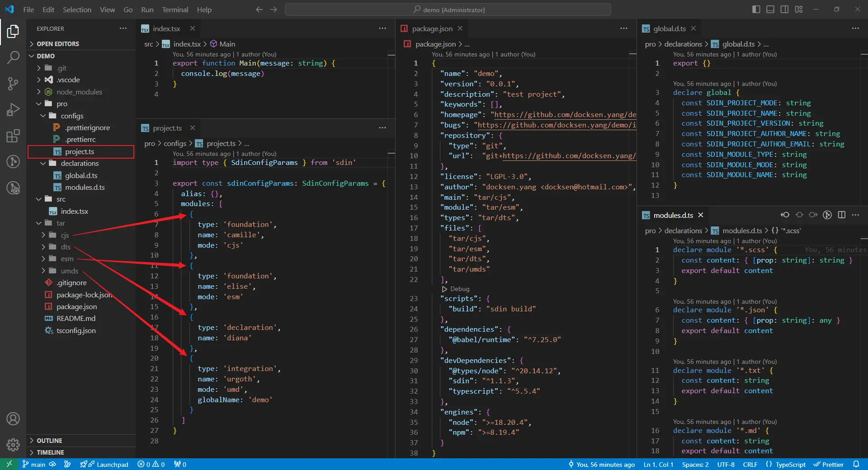Image resolution: width=868 pixels, height=470 pixels.
Task: Click the Prettier formatter status item
Action: point(828,464)
